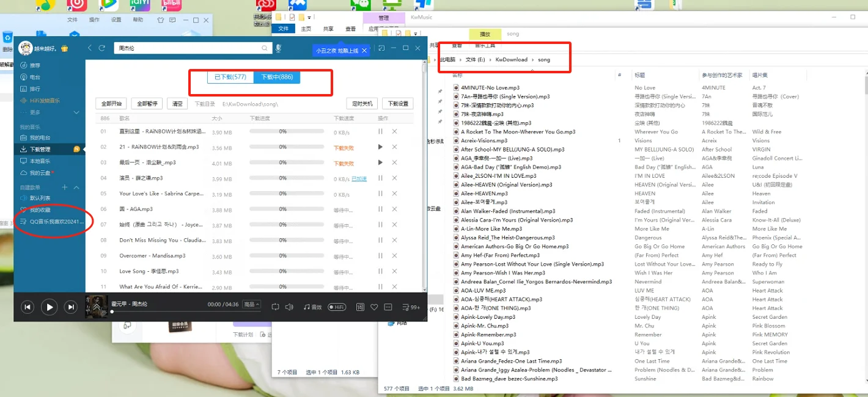Go back in the music player
The height and width of the screenshot is (397, 868).
pos(90,48)
